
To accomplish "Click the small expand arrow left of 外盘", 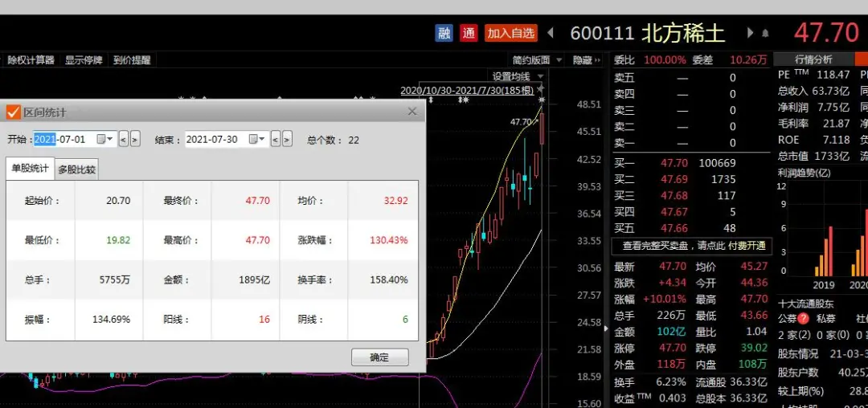I will click(x=608, y=328).
